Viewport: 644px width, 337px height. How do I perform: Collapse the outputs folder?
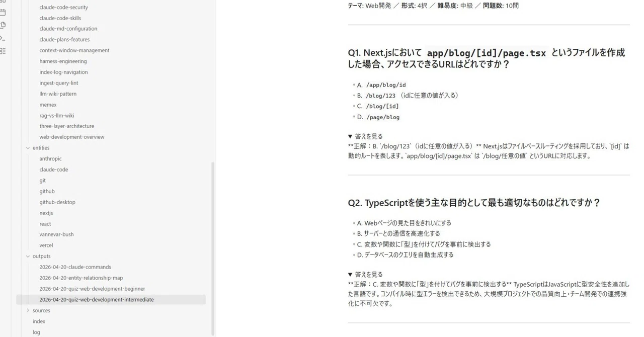(x=28, y=257)
